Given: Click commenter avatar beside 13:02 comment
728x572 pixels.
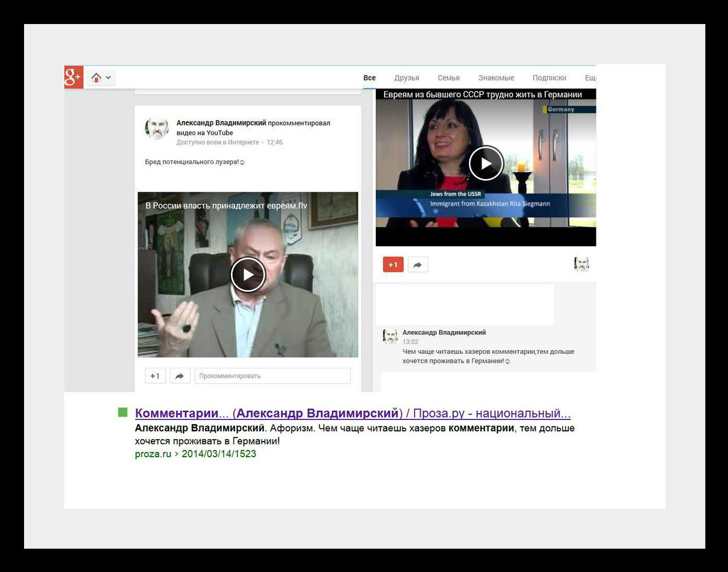Looking at the screenshot, I should tap(390, 336).
